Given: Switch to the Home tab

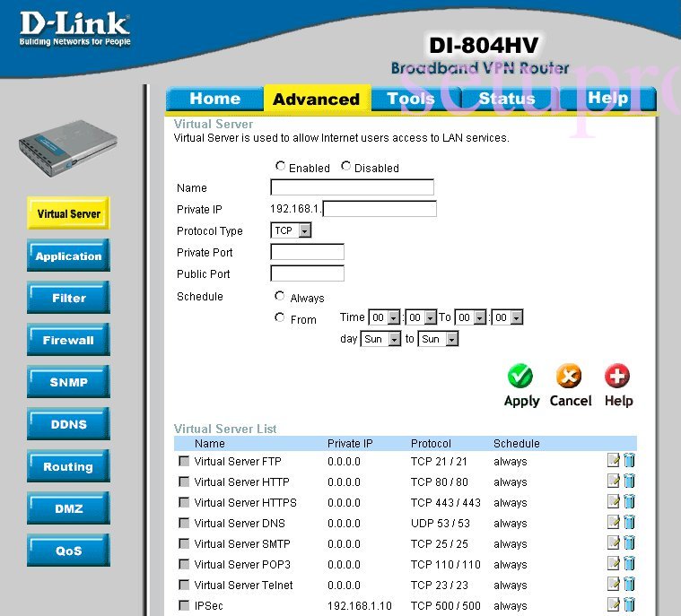Looking at the screenshot, I should point(215,99).
